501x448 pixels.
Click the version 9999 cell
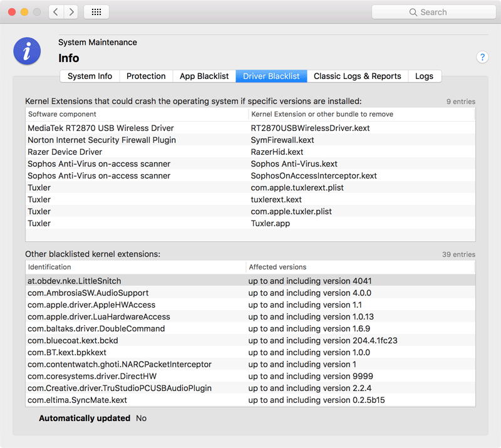[311, 376]
